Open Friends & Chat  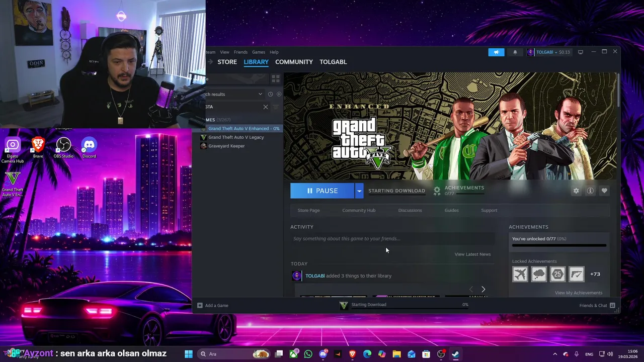[x=597, y=305]
